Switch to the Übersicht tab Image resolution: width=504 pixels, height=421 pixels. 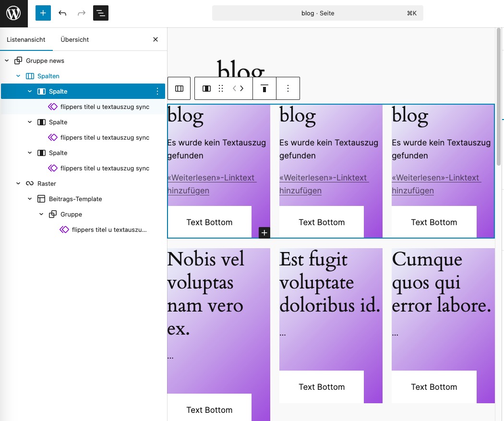click(x=74, y=39)
